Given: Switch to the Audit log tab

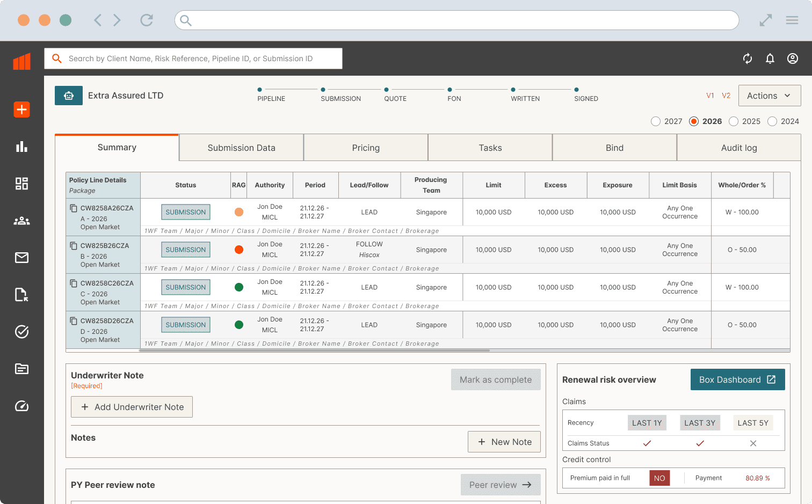Looking at the screenshot, I should tap(739, 148).
